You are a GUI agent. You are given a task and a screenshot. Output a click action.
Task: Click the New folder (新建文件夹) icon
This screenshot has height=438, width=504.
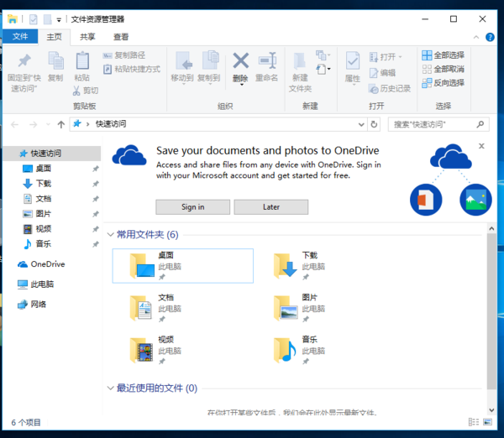299,60
